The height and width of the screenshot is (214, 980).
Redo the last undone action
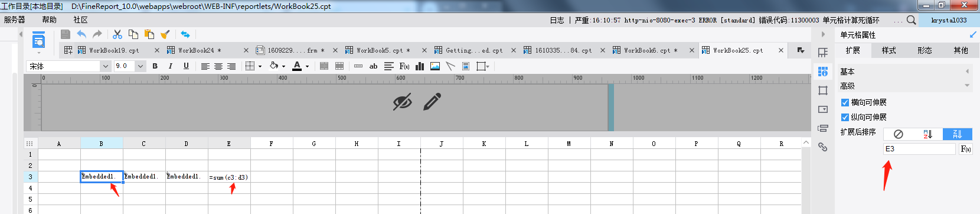click(97, 34)
